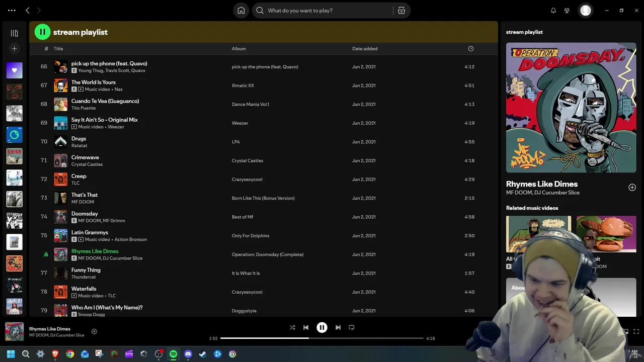Open Brave browser from taskbar
Image resolution: width=644 pixels, height=362 pixels.
point(55,354)
